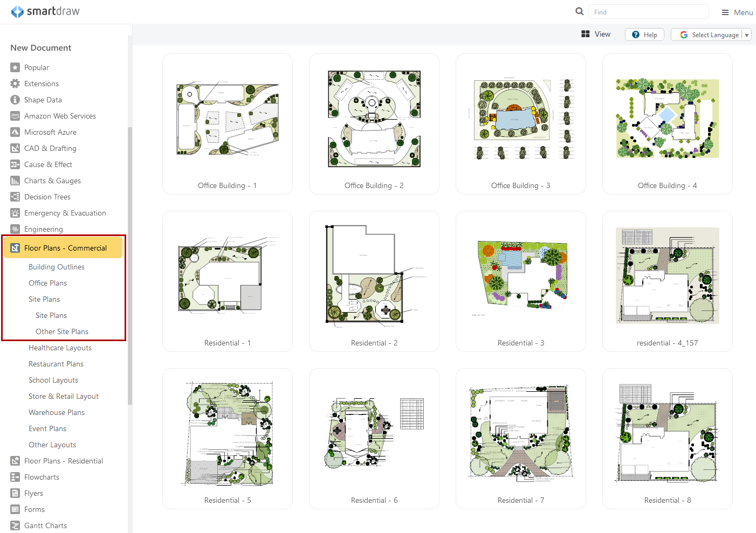
Task: Expand the Site Plans parent subcategory
Action: 44,299
